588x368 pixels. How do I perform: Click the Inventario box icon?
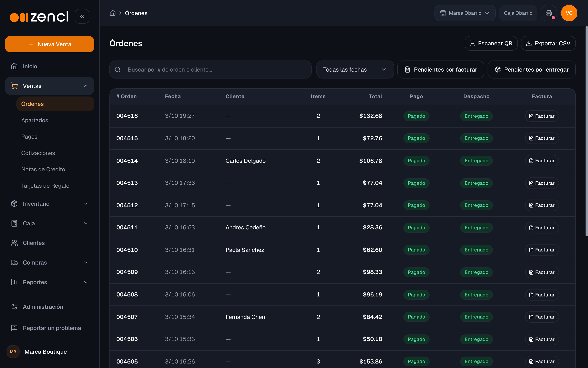(14, 204)
